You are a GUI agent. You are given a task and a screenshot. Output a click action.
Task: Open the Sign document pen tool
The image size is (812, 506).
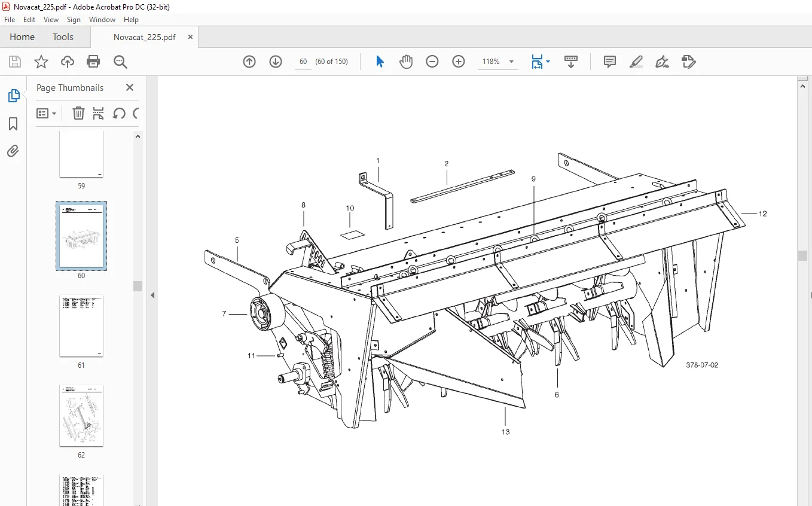[x=662, y=62]
